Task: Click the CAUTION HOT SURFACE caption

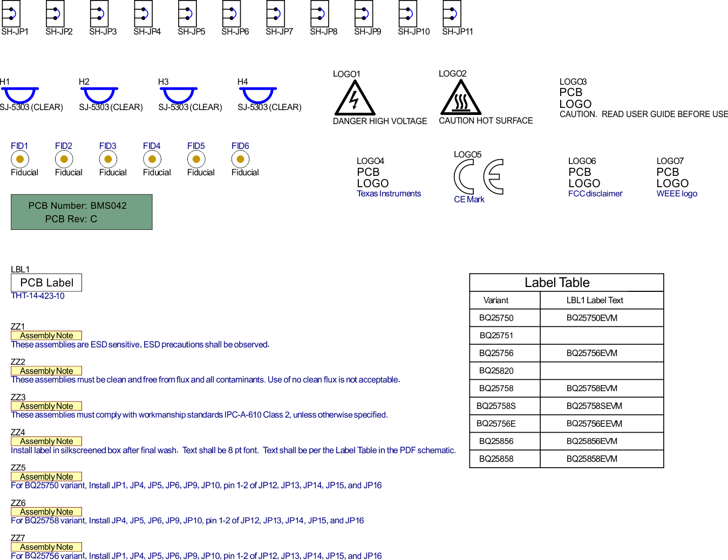Action: pyautogui.click(x=486, y=121)
